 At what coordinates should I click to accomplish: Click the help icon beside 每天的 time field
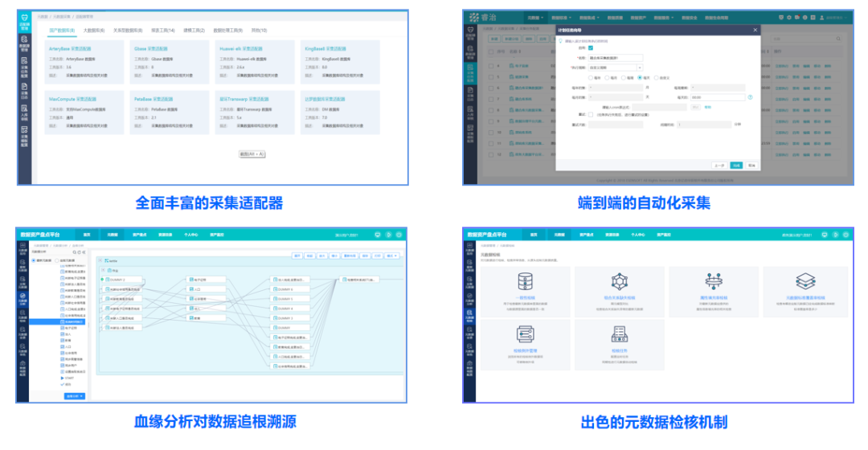[750, 97]
